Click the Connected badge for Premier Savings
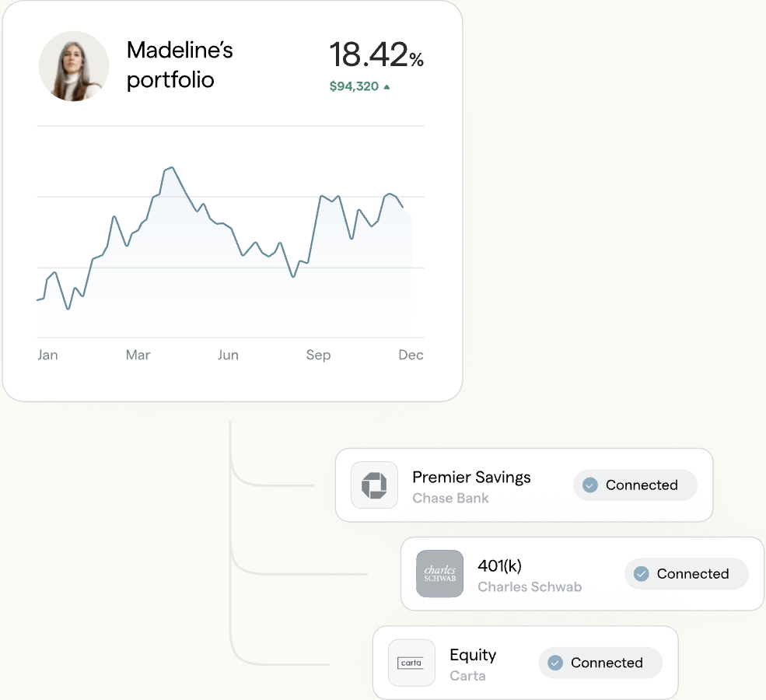 pyautogui.click(x=635, y=485)
